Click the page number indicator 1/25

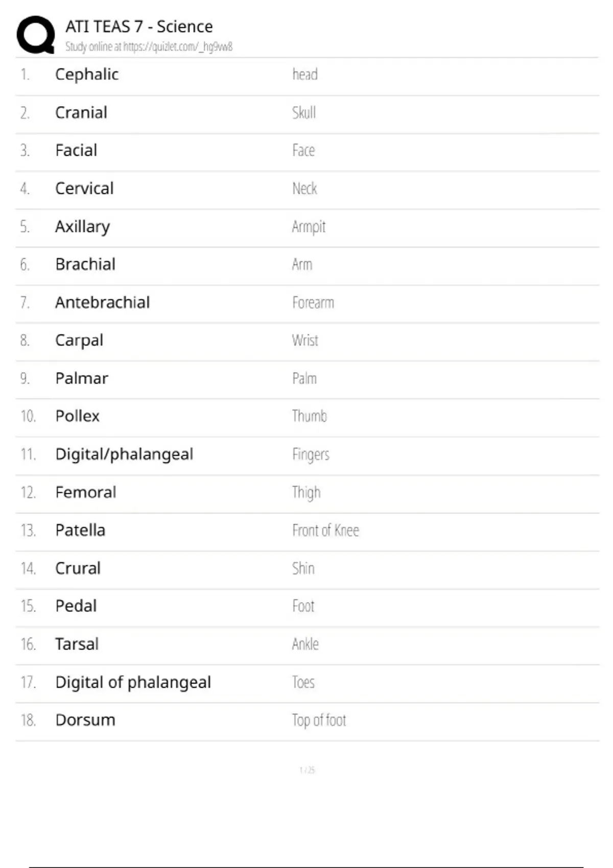pyautogui.click(x=307, y=770)
